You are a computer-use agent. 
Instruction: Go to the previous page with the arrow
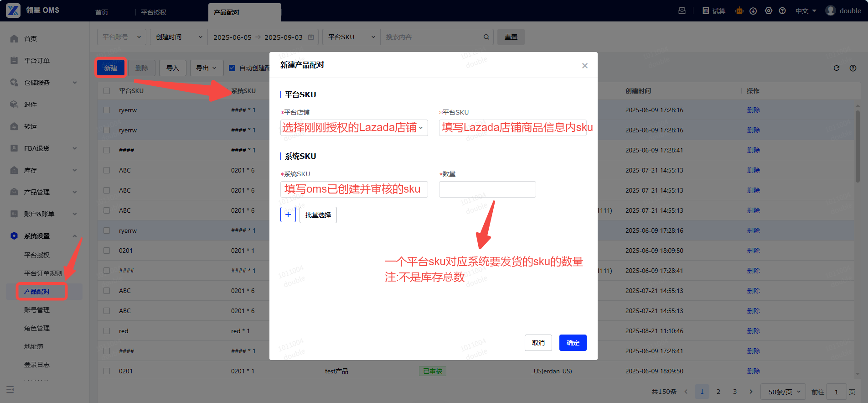686,392
